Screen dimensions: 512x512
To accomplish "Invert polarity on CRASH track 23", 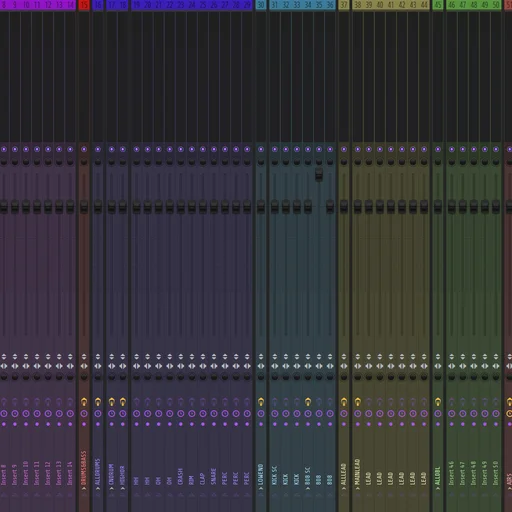I will 181,357.
